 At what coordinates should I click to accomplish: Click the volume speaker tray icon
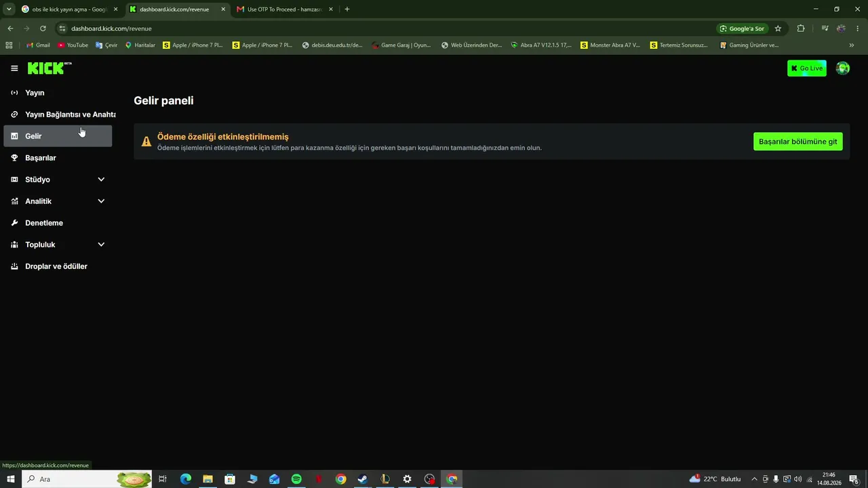[797, 479]
